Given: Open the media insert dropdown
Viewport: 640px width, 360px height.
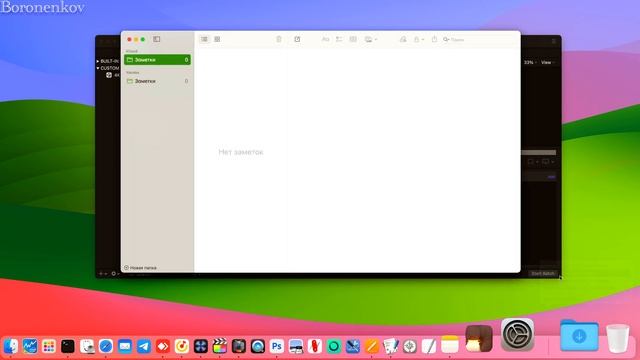Looking at the screenshot, I should click(371, 39).
